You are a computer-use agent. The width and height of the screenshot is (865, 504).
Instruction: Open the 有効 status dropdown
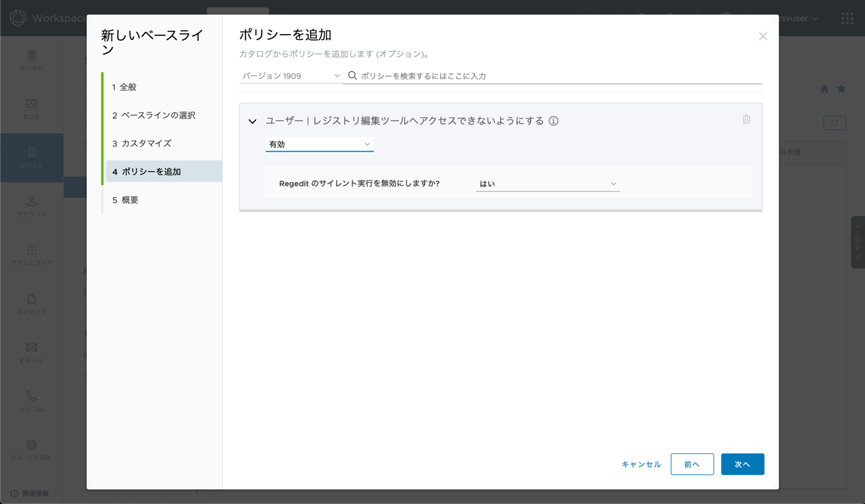coord(319,144)
